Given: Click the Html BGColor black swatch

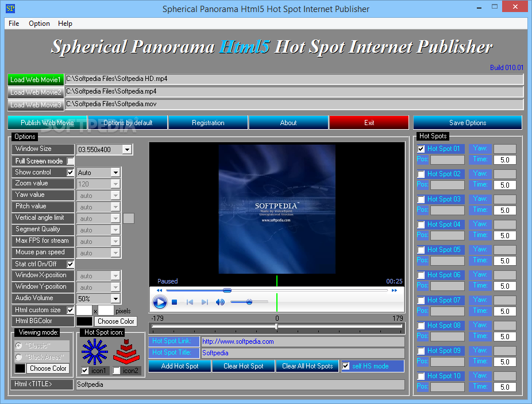Looking at the screenshot, I should [x=84, y=321].
